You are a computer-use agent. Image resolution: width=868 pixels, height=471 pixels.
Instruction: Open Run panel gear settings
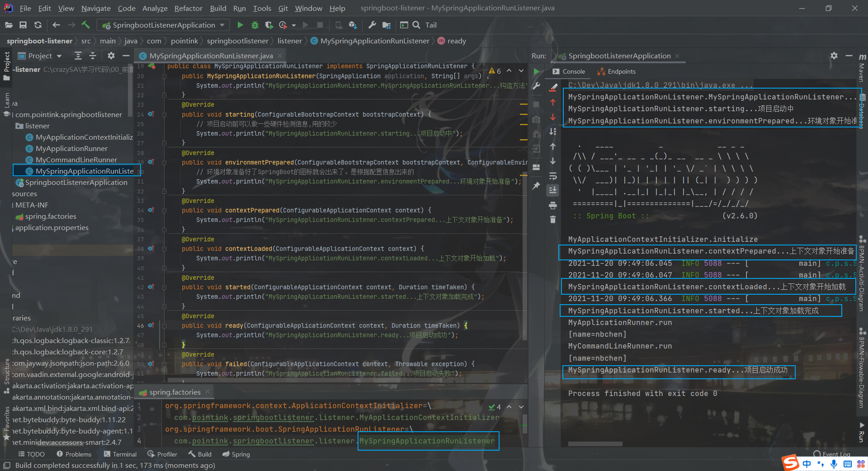834,56
